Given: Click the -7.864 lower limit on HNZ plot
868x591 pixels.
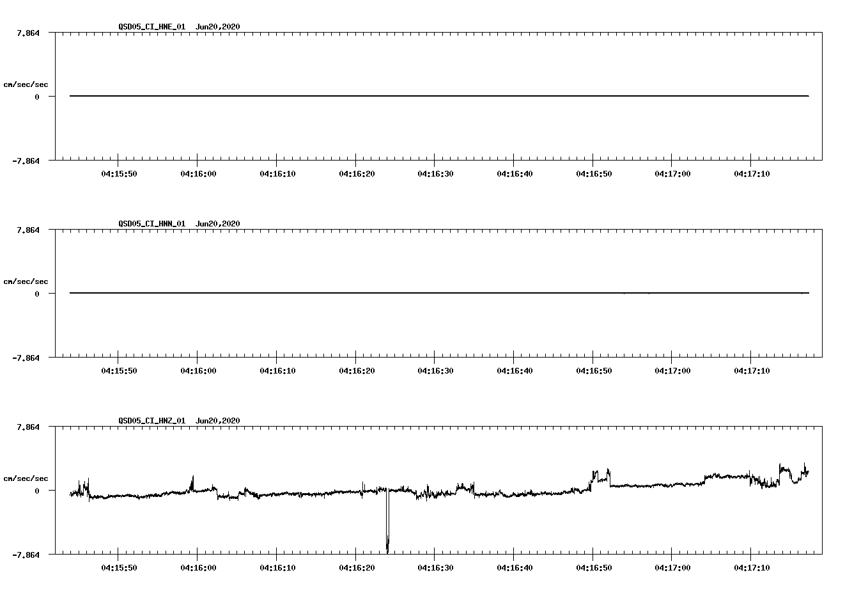Looking at the screenshot, I should coord(26,555).
